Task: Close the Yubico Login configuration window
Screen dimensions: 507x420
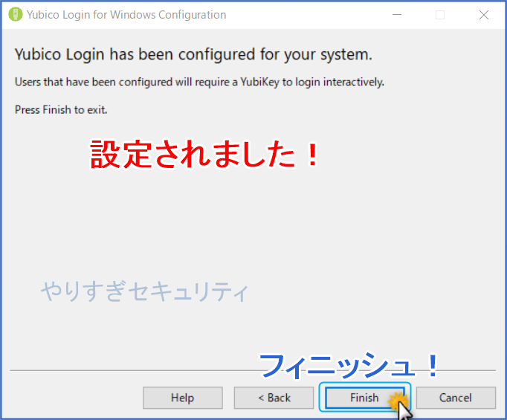Action: click(x=484, y=15)
